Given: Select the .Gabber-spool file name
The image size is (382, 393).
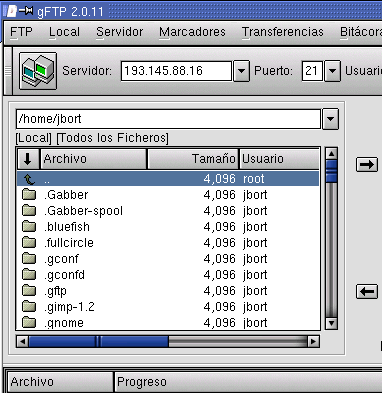Looking at the screenshot, I should (x=83, y=211).
